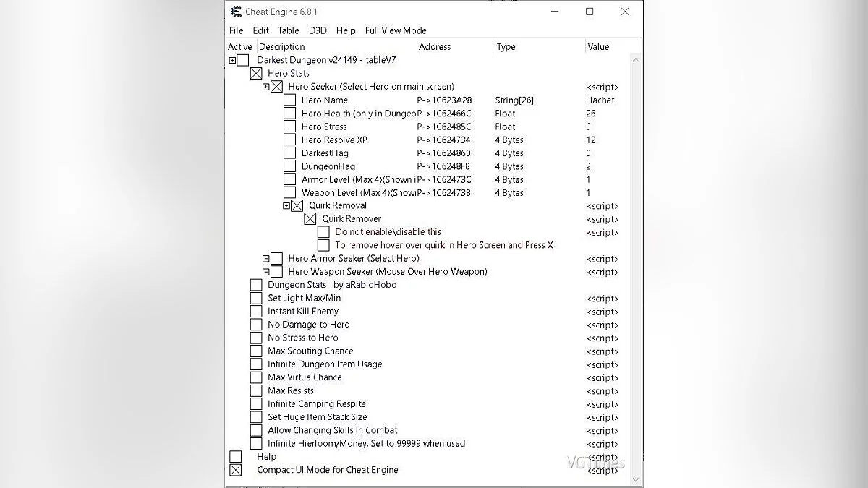Click Full View Mode menu item
Image resolution: width=868 pixels, height=488 pixels.
tap(396, 30)
